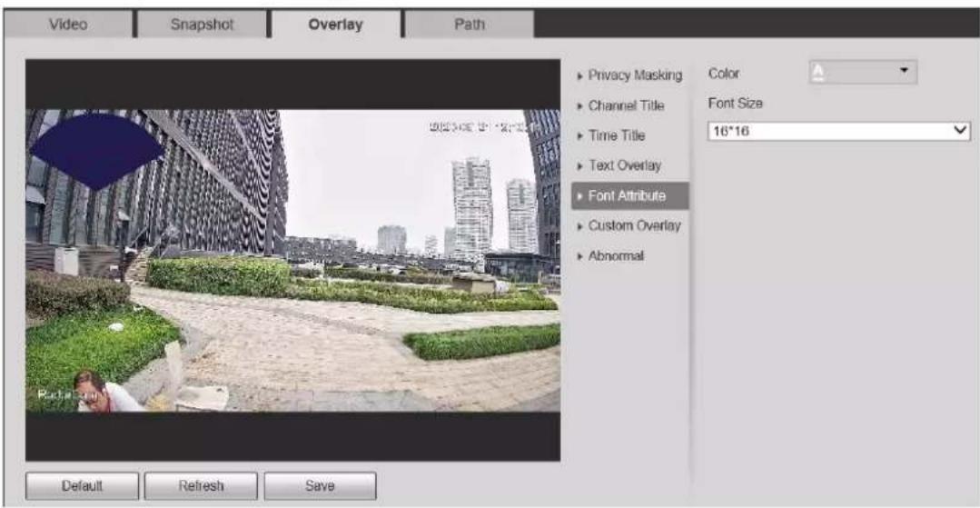The width and height of the screenshot is (980, 508).
Task: Select Channel Title in the overlay menu
Action: coord(630,105)
